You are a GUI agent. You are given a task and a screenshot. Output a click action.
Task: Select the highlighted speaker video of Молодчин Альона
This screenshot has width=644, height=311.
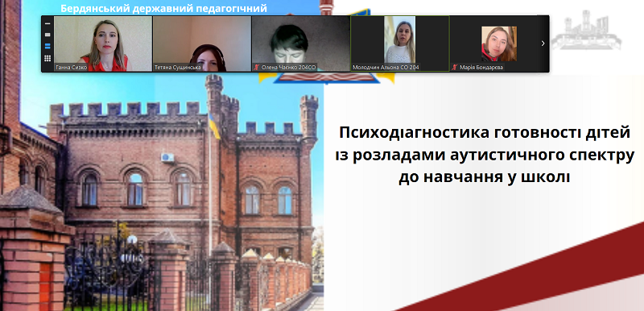[400, 44]
